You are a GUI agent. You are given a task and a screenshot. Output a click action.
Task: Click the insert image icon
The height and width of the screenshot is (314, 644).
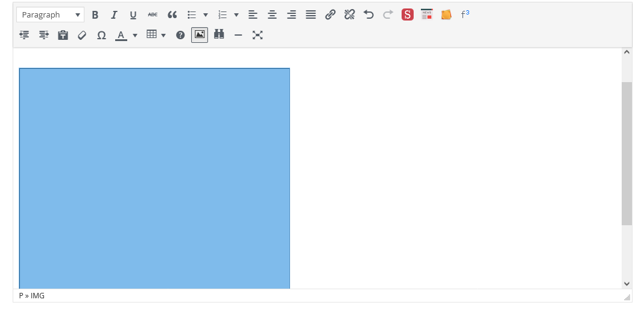[x=200, y=35]
